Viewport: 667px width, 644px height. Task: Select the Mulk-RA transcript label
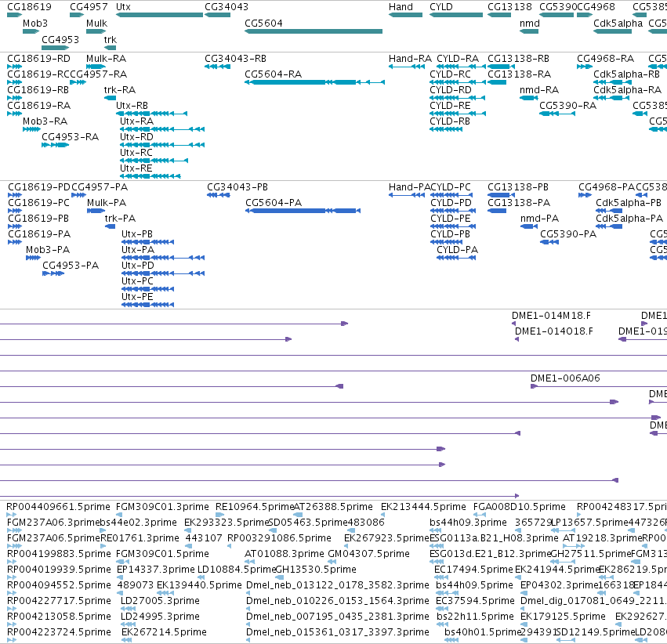coord(107,59)
